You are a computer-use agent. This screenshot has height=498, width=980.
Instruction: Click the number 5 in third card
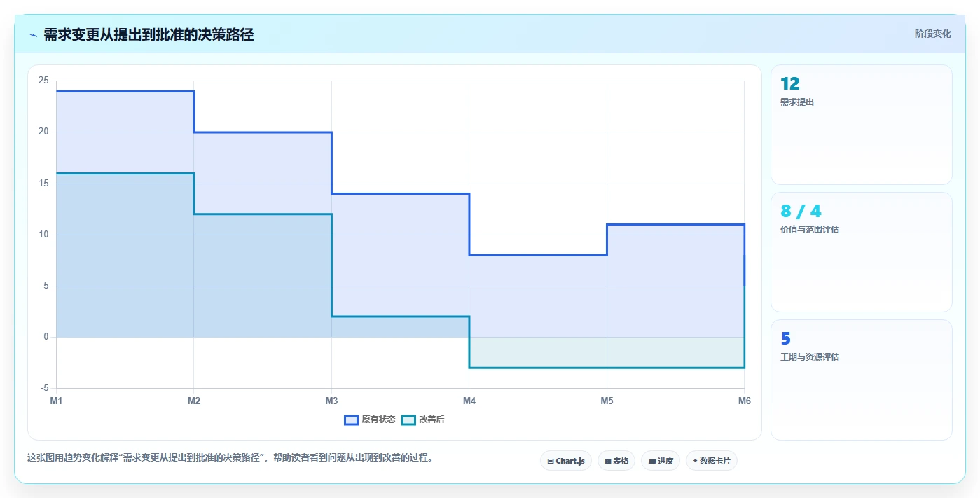pos(785,339)
